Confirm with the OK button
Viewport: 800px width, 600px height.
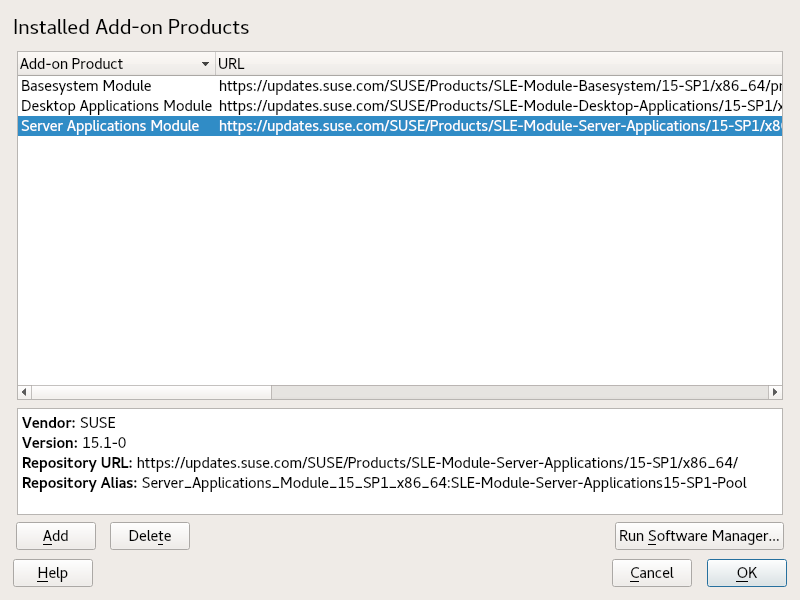[x=746, y=573]
